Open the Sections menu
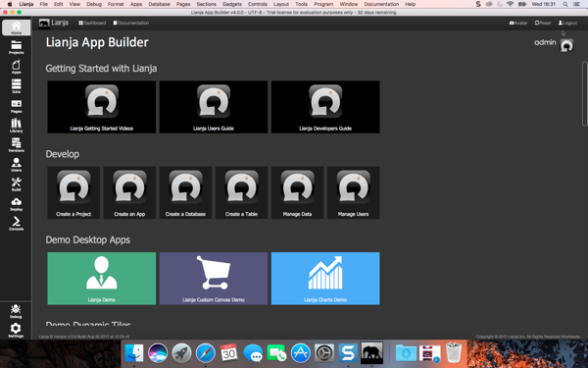Image resolution: width=588 pixels, height=368 pixels. click(206, 4)
